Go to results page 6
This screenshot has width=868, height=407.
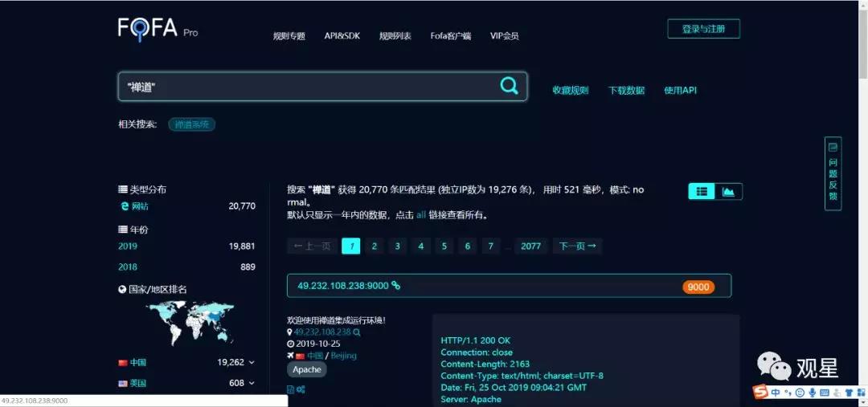(x=467, y=246)
